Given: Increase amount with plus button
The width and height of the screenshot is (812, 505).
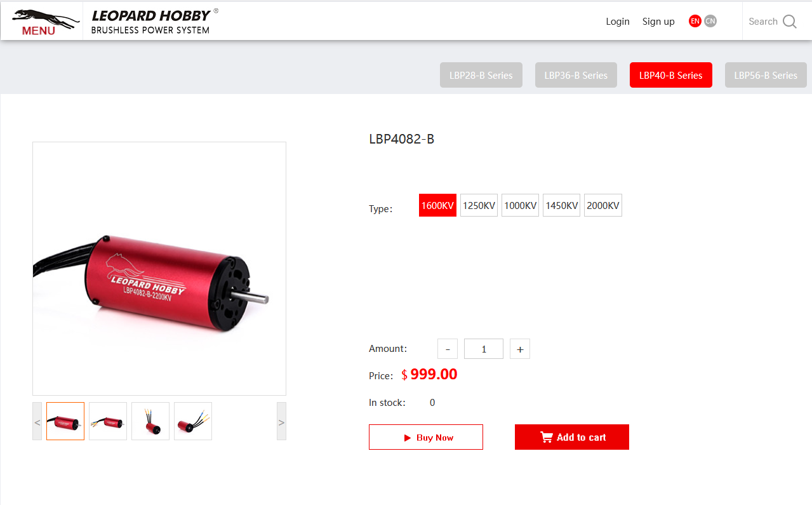Looking at the screenshot, I should coord(520,349).
